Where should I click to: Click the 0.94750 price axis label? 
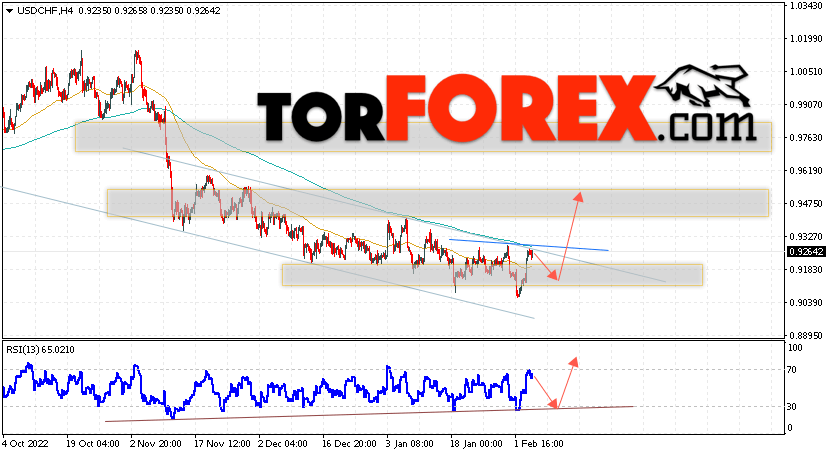pos(806,203)
